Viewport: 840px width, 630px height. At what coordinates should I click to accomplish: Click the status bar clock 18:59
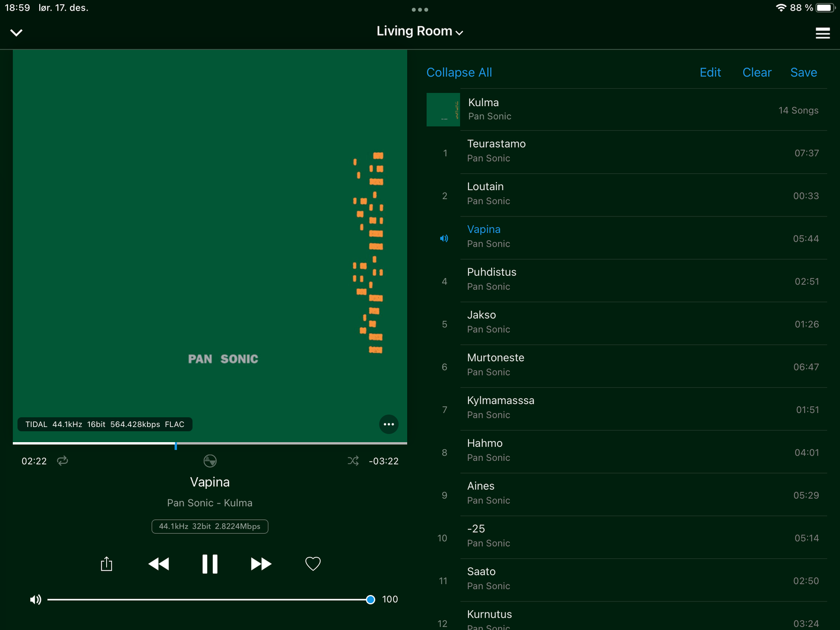(x=17, y=8)
